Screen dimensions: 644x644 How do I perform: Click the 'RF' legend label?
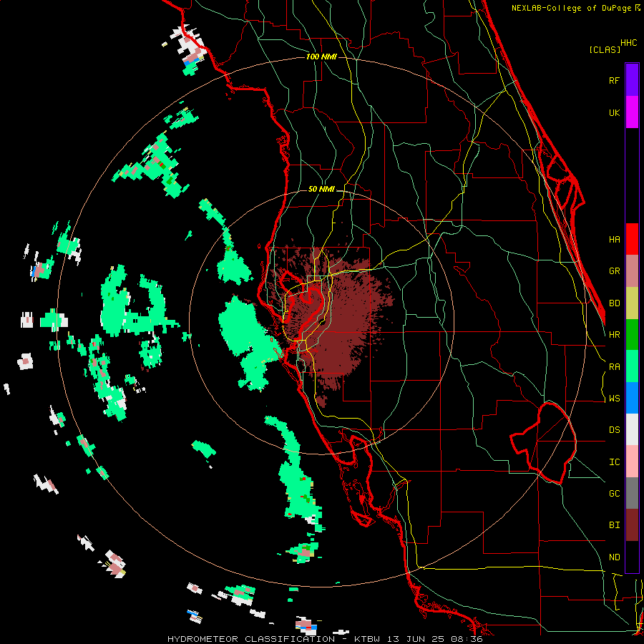[x=614, y=81]
